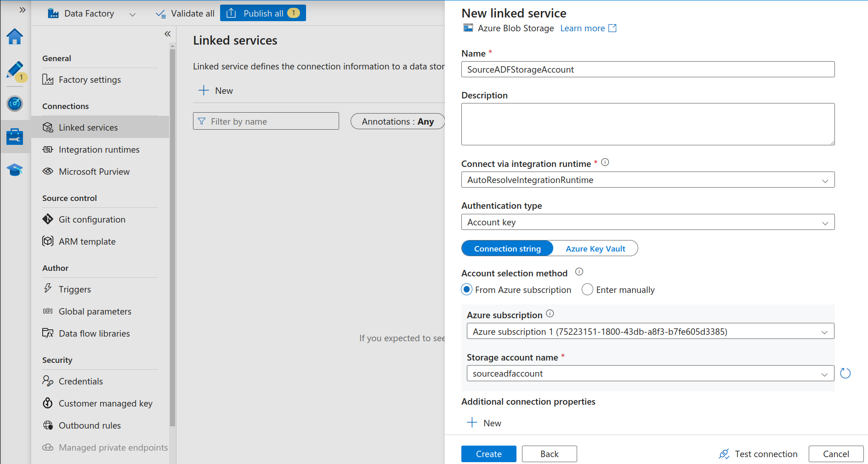Open the Data Factory dropdown chevron
Viewport: 868px width, 464px height.
coord(132,14)
